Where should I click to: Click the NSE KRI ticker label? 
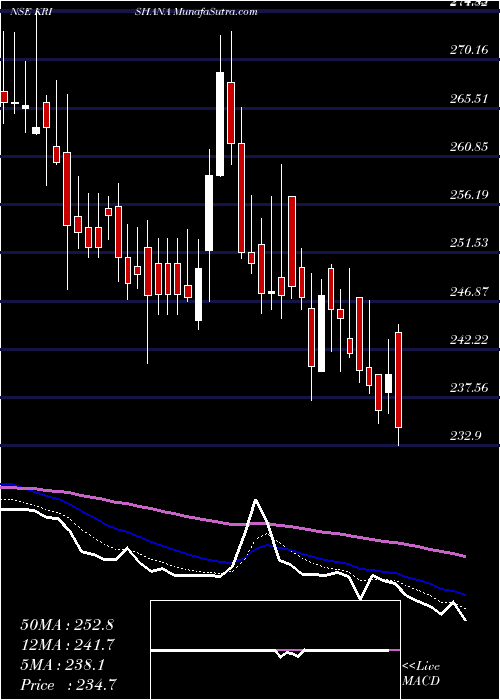point(32,12)
